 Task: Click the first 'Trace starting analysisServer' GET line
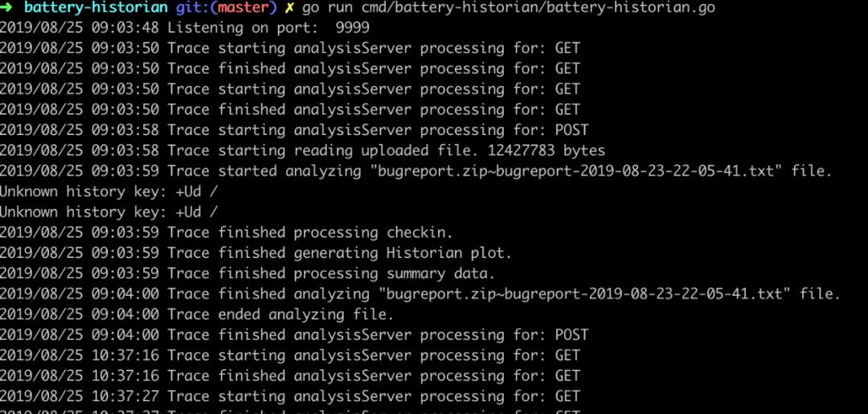pyautogui.click(x=290, y=48)
